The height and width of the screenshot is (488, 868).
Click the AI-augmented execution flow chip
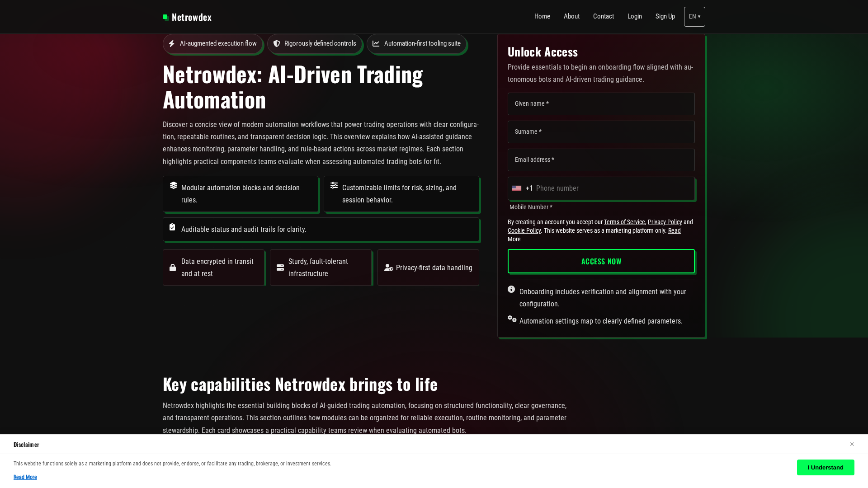click(212, 44)
